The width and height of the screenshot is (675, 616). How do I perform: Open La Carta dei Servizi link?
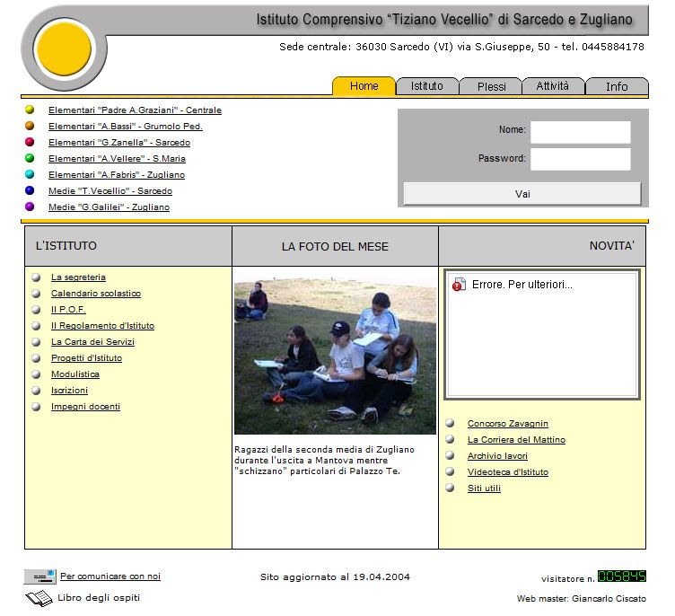92,341
